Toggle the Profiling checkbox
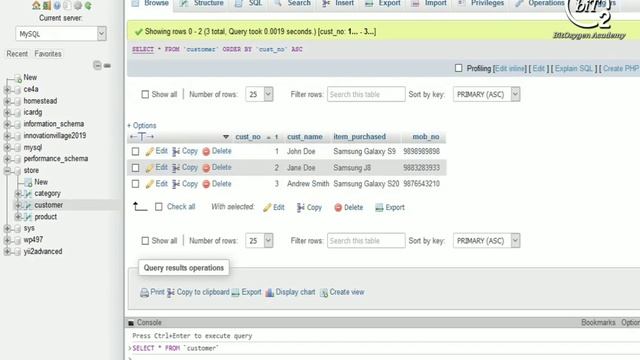The width and height of the screenshot is (640, 360). pos(459,68)
